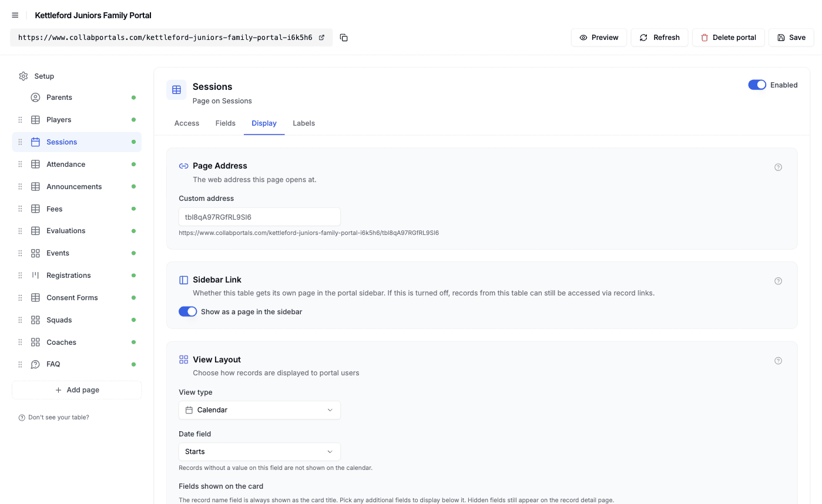Open the Announcements page in sidebar

click(77, 187)
